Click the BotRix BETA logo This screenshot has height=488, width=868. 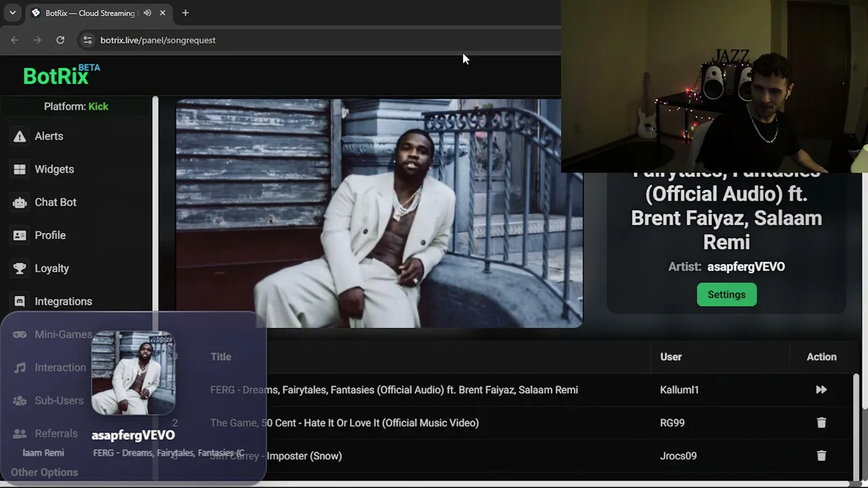coord(61,75)
